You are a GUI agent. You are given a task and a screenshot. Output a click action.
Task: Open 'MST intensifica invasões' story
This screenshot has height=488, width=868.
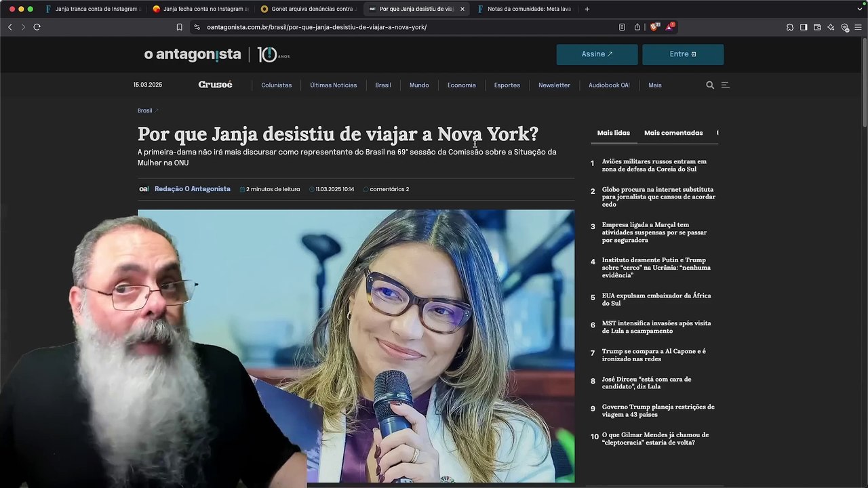click(x=656, y=327)
